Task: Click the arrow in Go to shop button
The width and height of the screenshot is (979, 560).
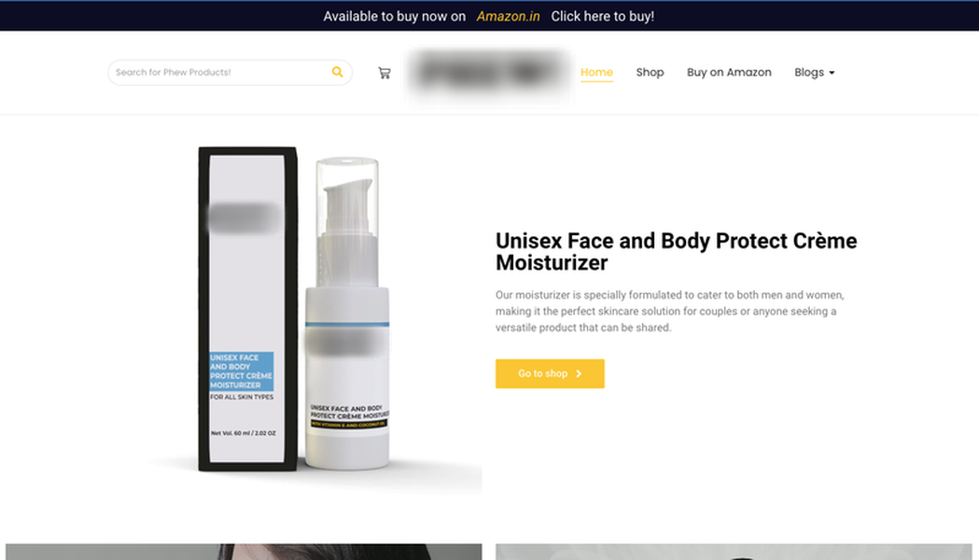Action: 579,373
